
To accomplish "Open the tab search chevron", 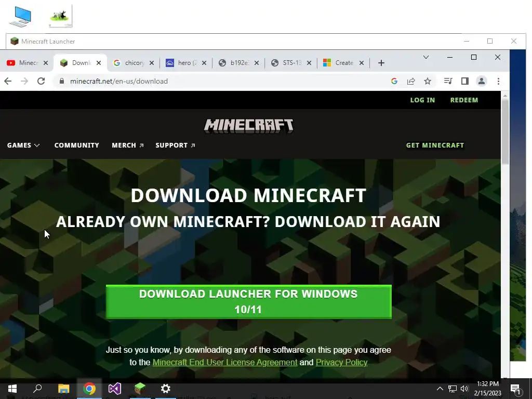I will coord(426,57).
